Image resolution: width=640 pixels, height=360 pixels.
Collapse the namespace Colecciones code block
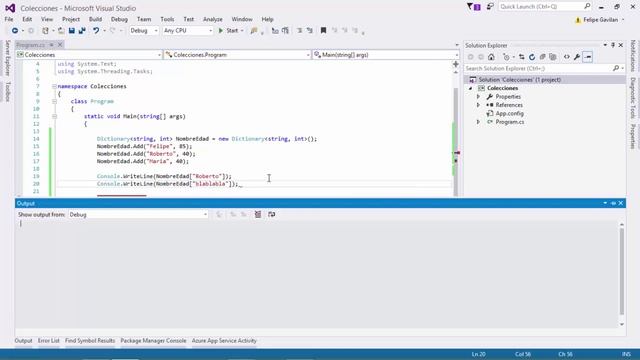click(54, 87)
